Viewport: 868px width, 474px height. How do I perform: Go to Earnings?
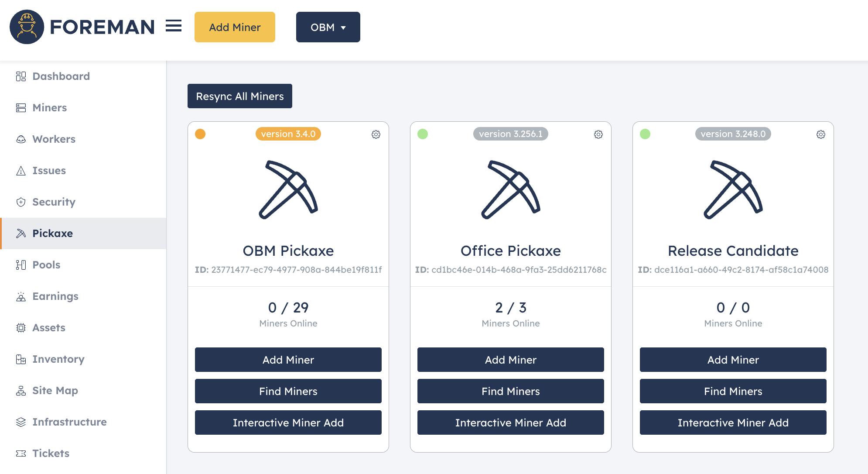pyautogui.click(x=83, y=296)
